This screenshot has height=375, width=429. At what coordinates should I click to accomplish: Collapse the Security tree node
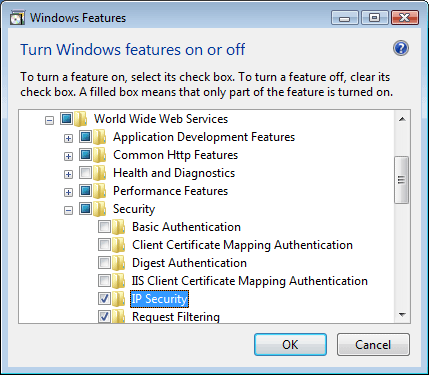click(x=68, y=210)
